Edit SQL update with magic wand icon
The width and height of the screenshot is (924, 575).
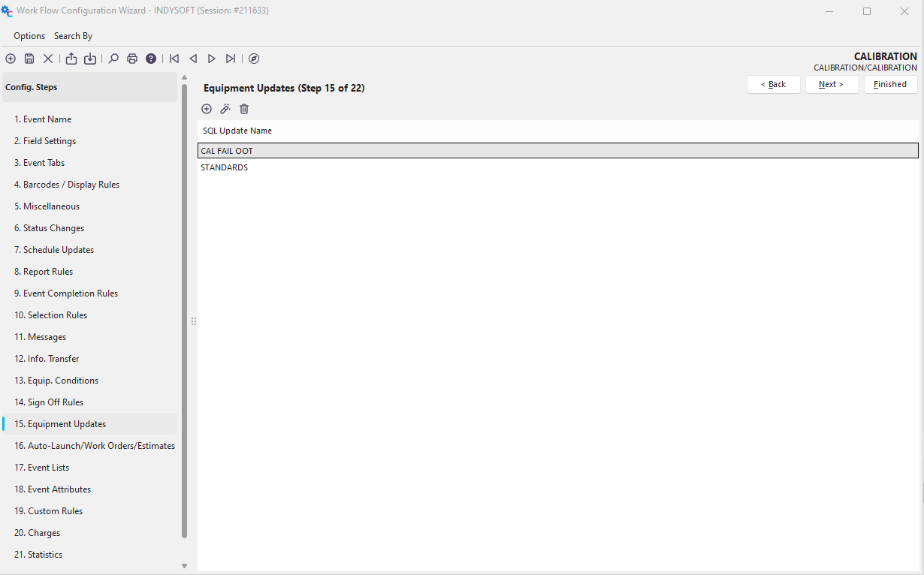click(x=225, y=109)
